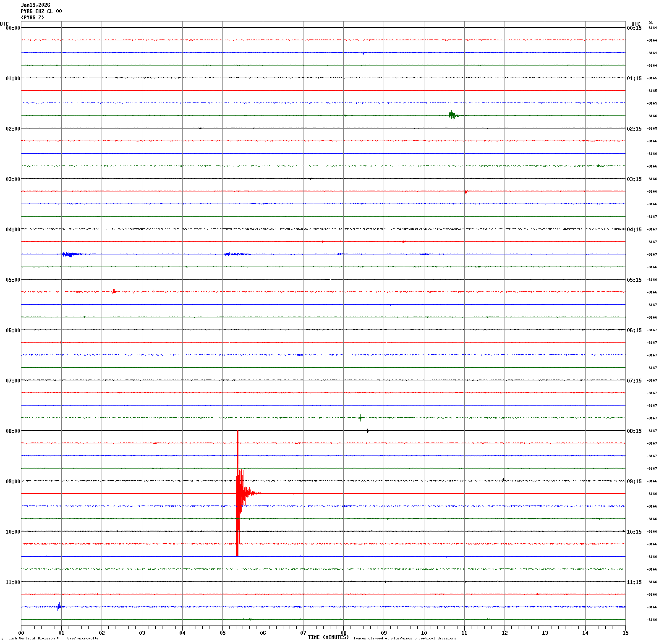Image resolution: width=659 pixels, height=644 pixels.
Task: Click the large red clipped earthquake spike
Action: pyautogui.click(x=238, y=493)
